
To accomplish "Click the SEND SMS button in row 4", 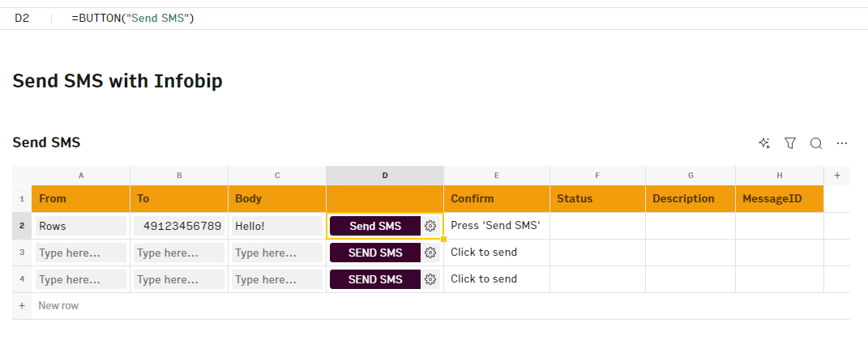I will [375, 279].
